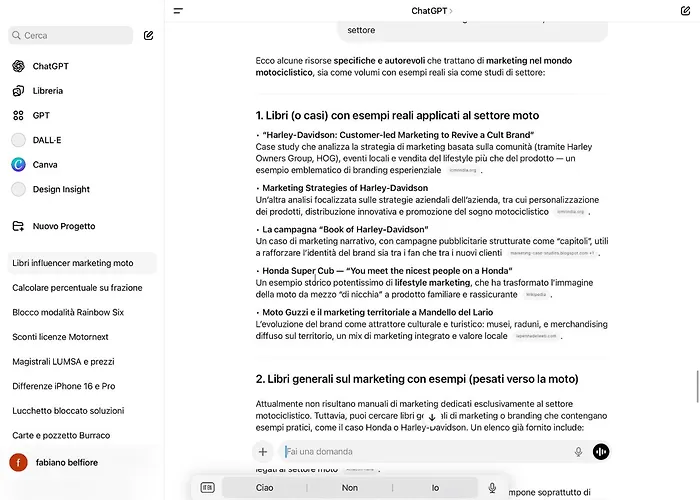Open citation chip after 'branding esperienziale'

(462, 170)
